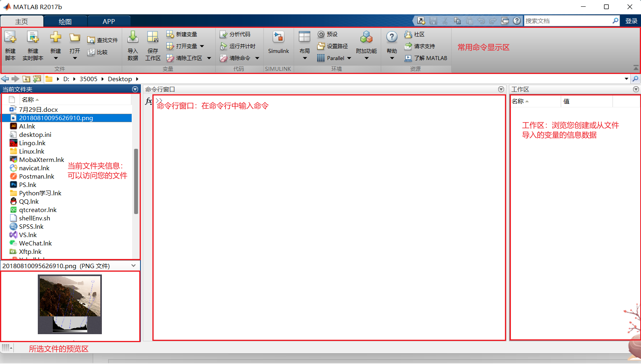Sort files by the 名称 column header
This screenshot has width=641, height=364.
pos(76,99)
